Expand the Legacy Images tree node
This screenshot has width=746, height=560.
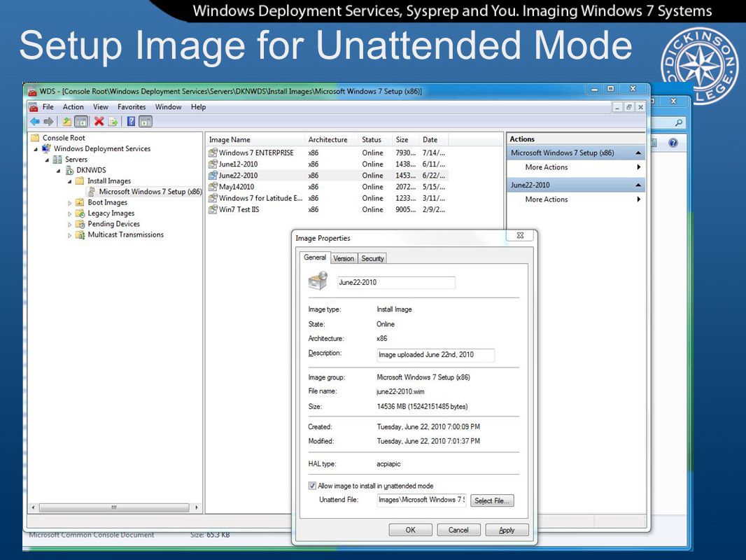coord(70,213)
